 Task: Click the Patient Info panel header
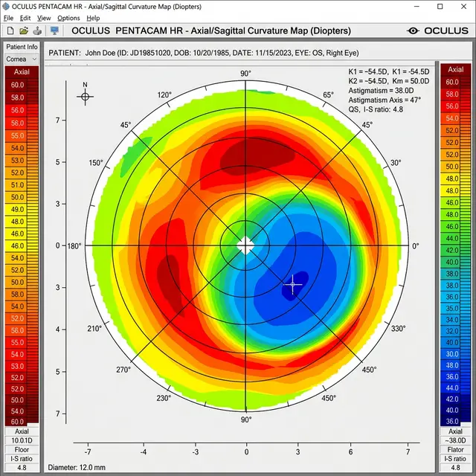[22, 48]
